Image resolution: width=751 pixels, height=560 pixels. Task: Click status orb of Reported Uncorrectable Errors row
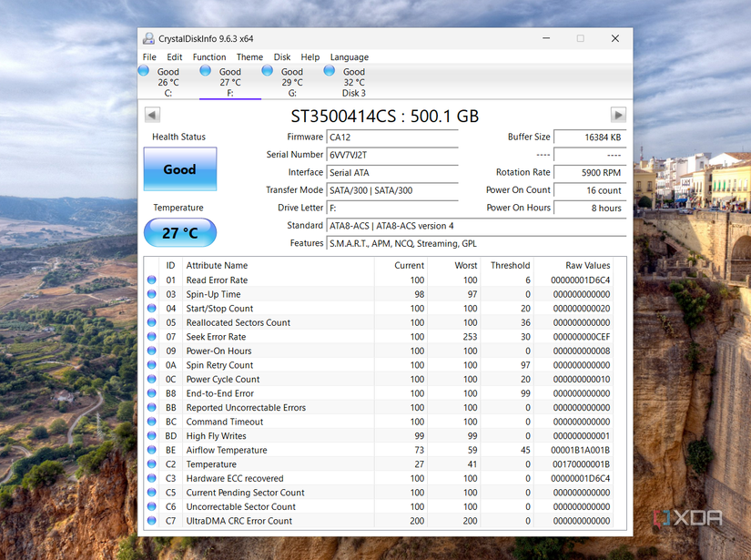coord(152,407)
